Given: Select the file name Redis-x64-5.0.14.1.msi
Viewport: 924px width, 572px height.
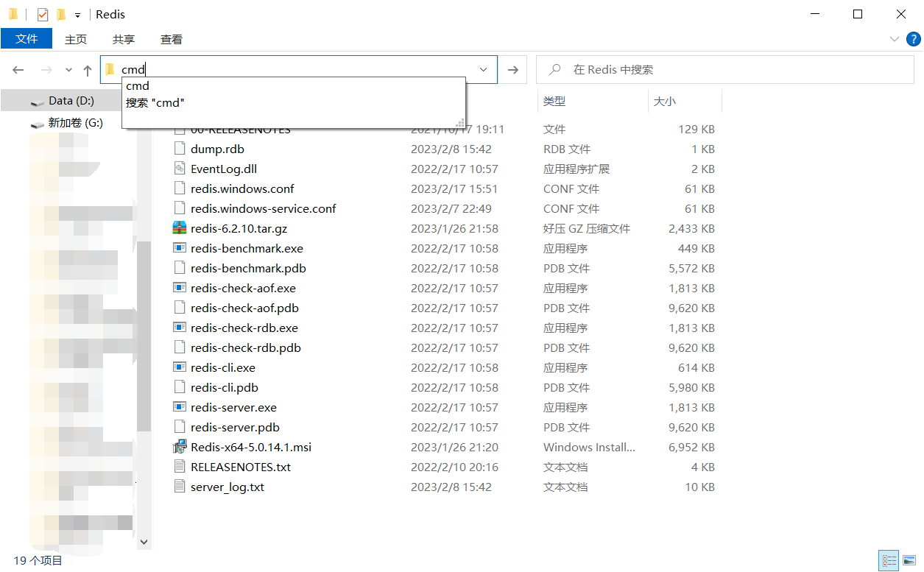Looking at the screenshot, I should 251,447.
